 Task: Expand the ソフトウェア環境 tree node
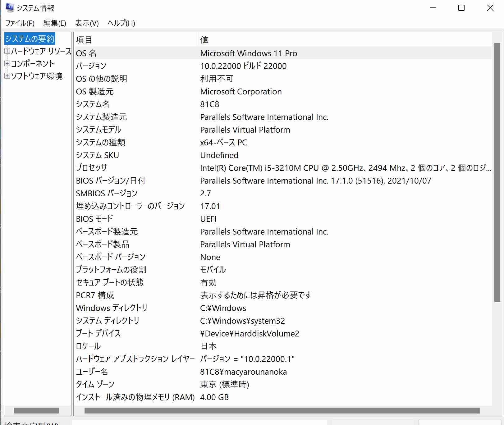pyautogui.click(x=7, y=76)
